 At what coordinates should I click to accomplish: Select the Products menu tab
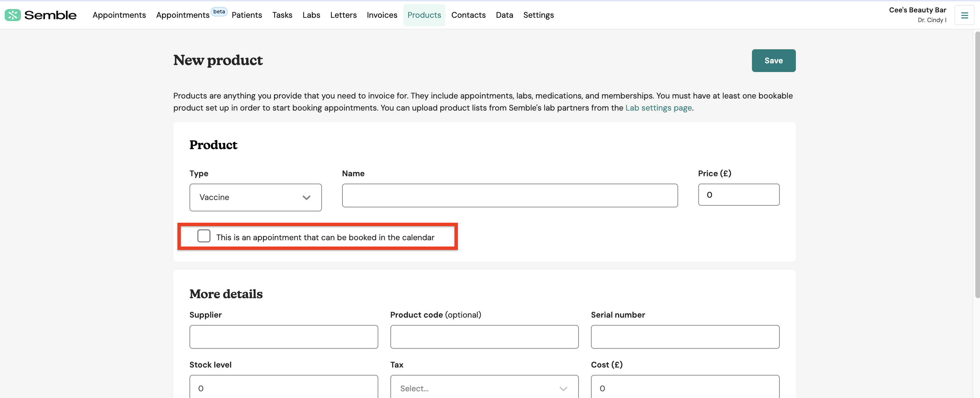pyautogui.click(x=424, y=15)
